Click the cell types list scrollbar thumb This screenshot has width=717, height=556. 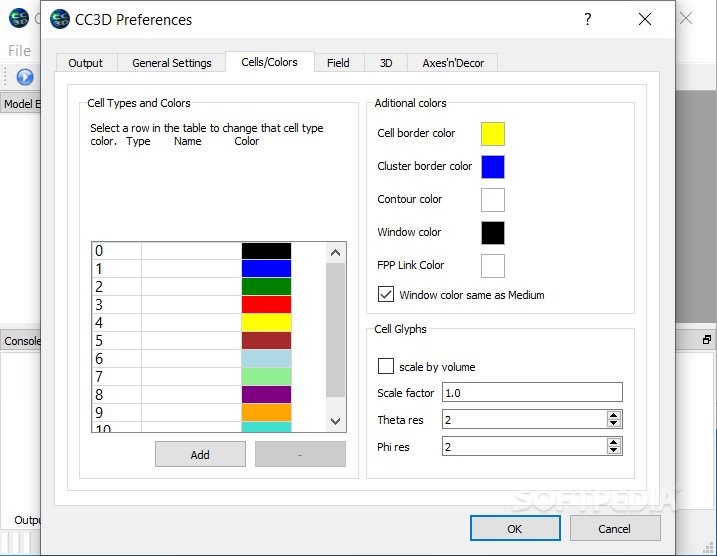pos(336,330)
